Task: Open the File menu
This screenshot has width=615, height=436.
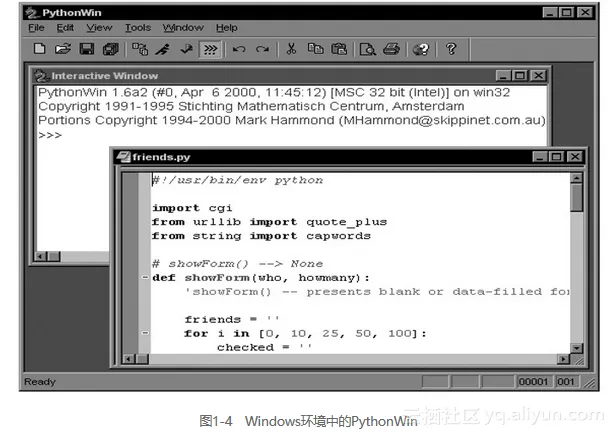Action: tap(36, 28)
